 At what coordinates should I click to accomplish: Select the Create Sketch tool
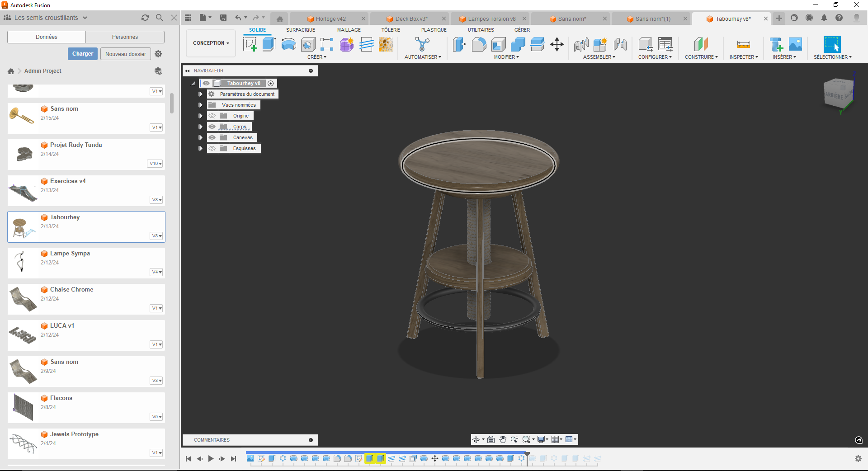pyautogui.click(x=250, y=44)
